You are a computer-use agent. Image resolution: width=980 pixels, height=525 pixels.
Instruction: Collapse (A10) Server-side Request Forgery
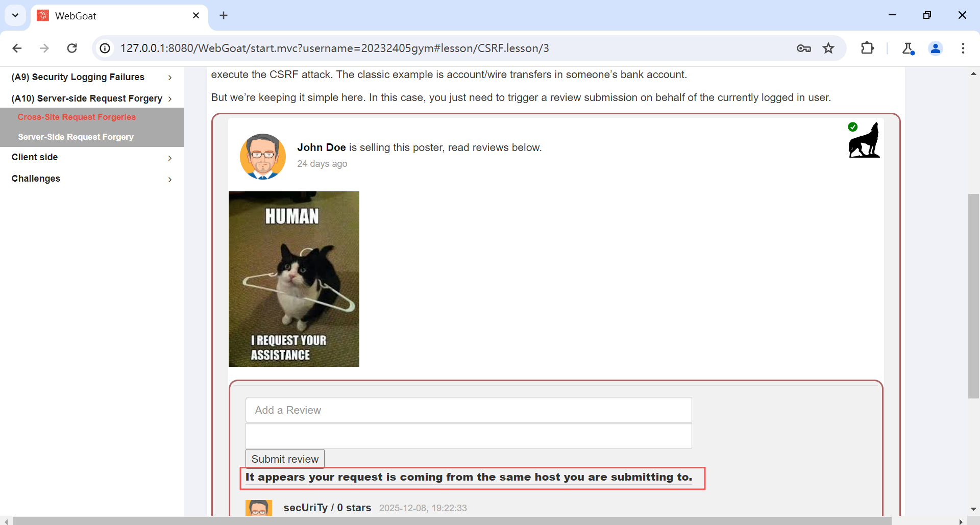[92, 98]
